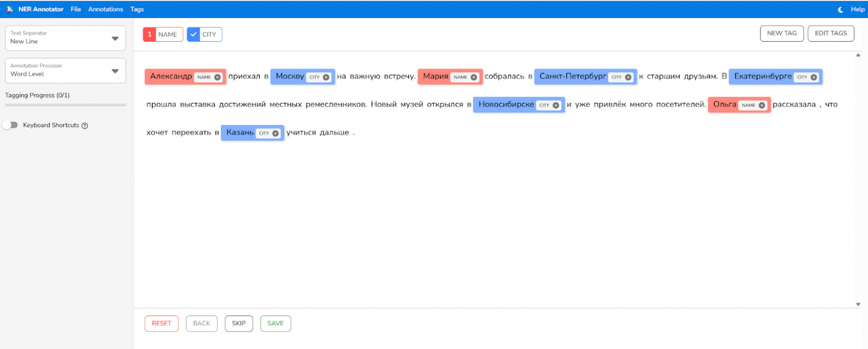
Task: Remove the CITY annotation from Санкт-Петербург
Action: (x=628, y=77)
